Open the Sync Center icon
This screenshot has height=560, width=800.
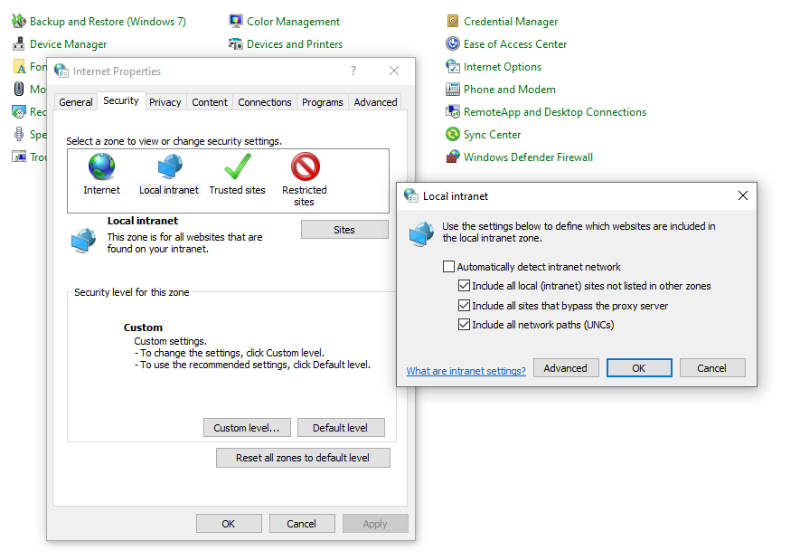(453, 134)
